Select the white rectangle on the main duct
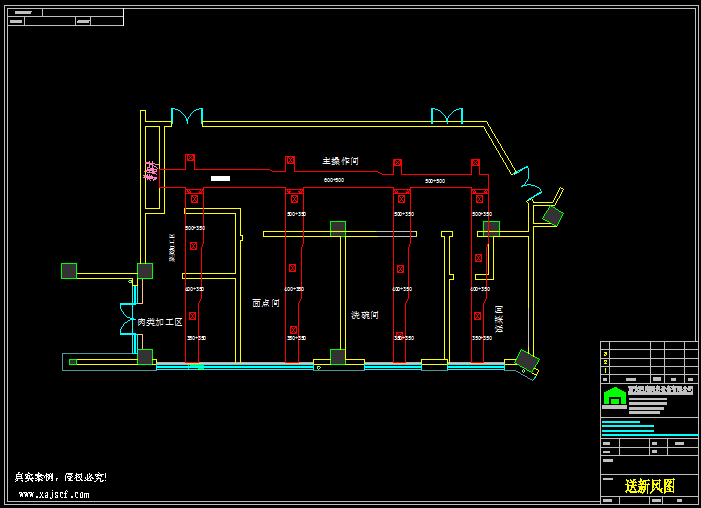 [x=220, y=178]
